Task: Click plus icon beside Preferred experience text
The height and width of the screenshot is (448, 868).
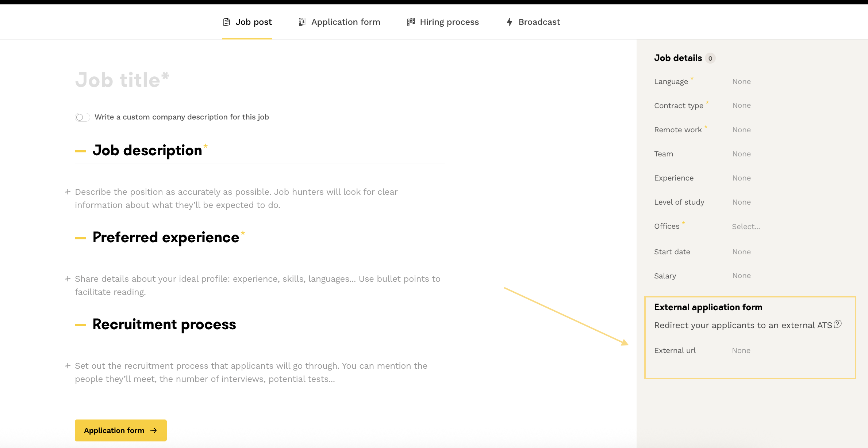Action: coord(68,279)
